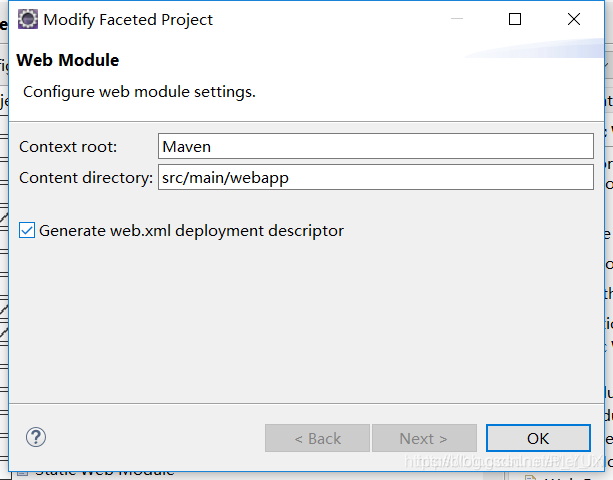Click the blog URL watermark text
The height and width of the screenshot is (480, 613).
(504, 462)
